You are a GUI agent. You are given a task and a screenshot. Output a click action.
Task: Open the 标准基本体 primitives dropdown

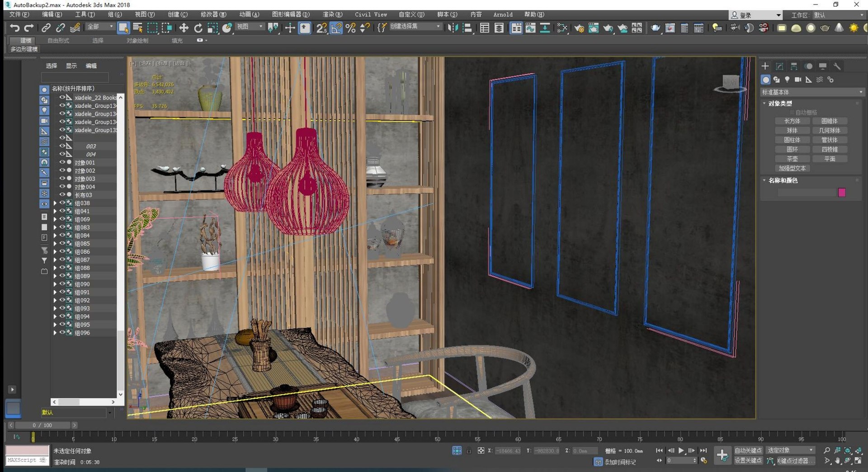pyautogui.click(x=812, y=92)
